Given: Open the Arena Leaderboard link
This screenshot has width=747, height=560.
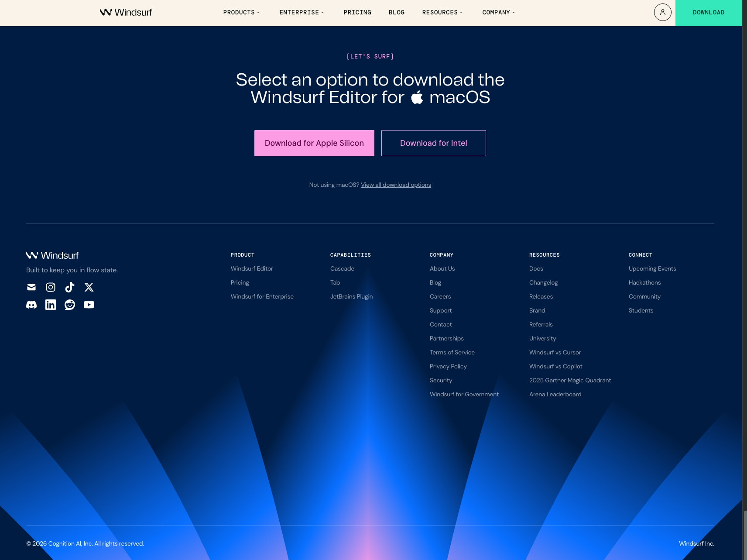Looking at the screenshot, I should pos(555,394).
